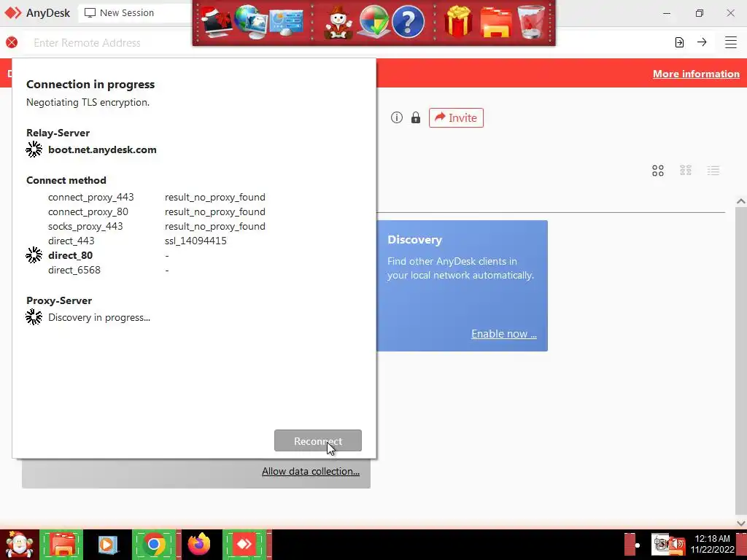The image size is (747, 560).
Task: Click the red connection error status icon
Action: [x=12, y=42]
